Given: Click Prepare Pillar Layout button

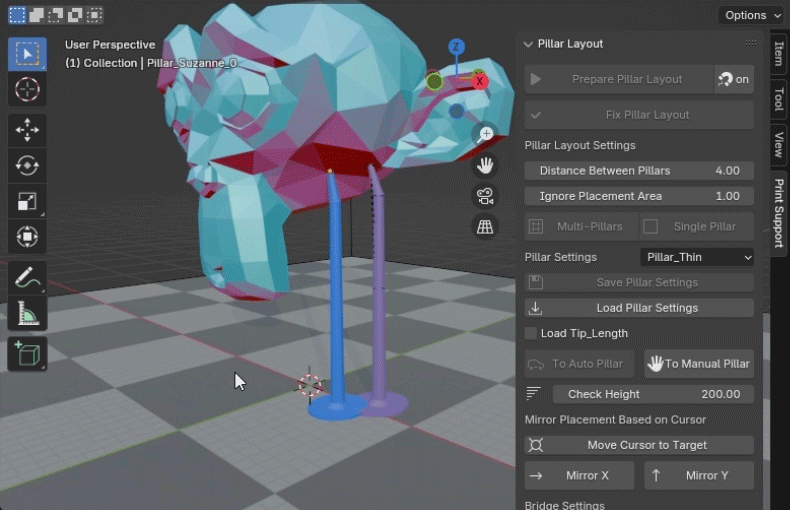Looking at the screenshot, I should [619, 79].
